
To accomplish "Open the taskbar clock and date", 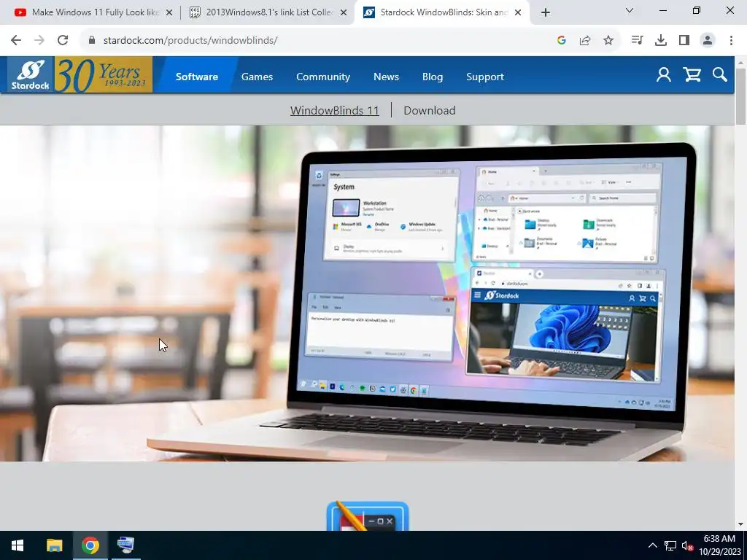I will (719, 545).
